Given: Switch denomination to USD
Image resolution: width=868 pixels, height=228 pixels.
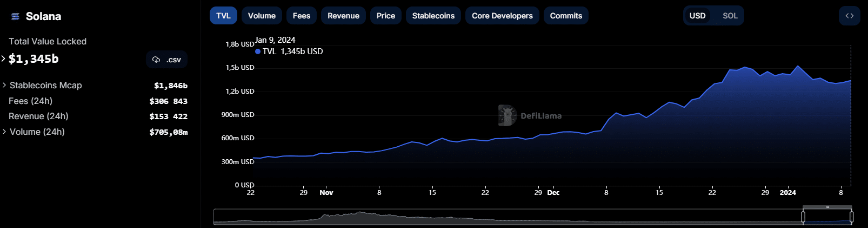Looking at the screenshot, I should [697, 16].
